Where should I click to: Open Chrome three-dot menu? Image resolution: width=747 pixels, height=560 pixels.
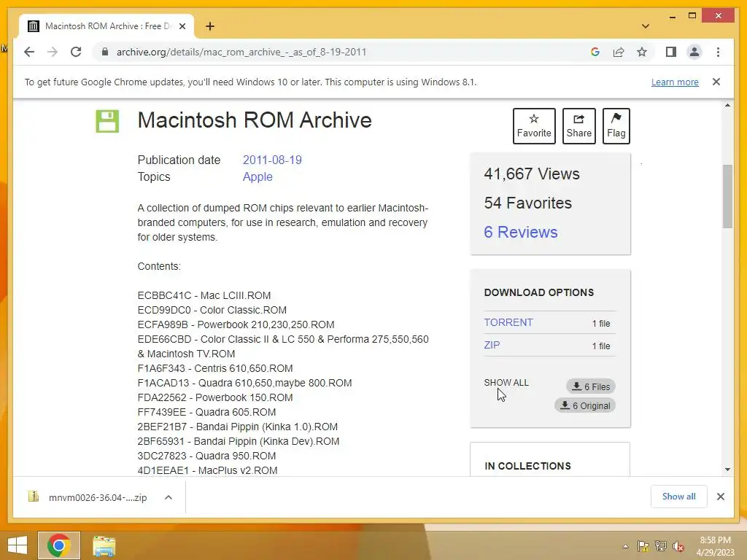coord(718,52)
